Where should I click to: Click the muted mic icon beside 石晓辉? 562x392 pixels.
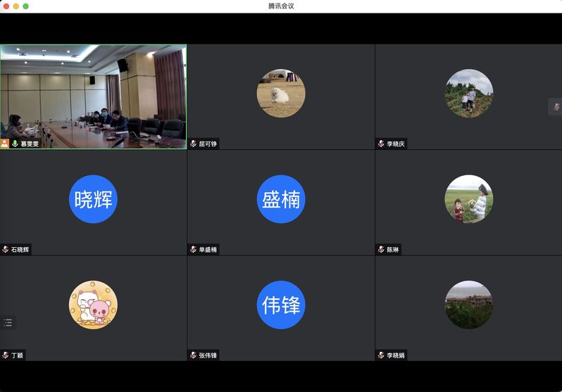(6, 249)
